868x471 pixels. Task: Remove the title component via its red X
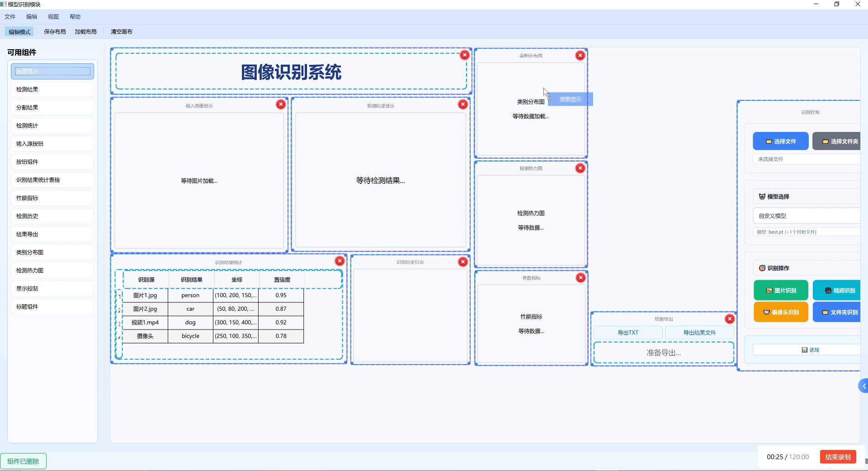point(465,55)
